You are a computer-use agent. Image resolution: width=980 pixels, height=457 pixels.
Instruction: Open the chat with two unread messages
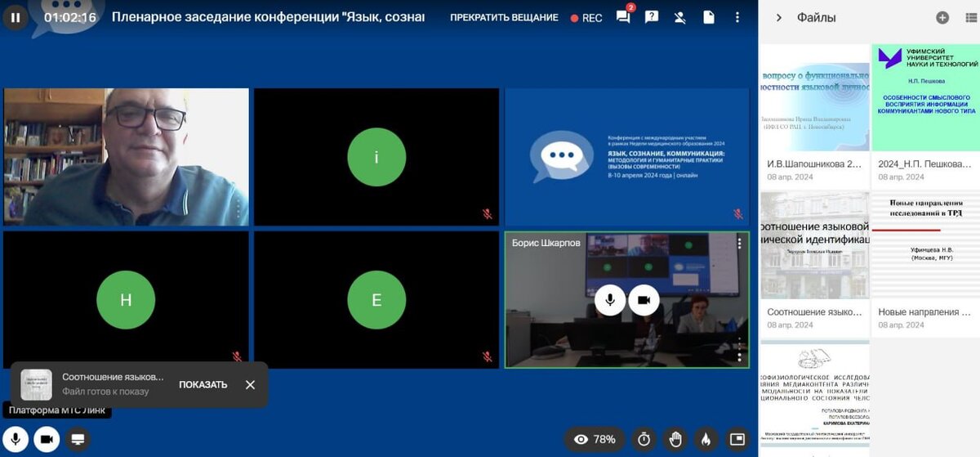pos(624,17)
